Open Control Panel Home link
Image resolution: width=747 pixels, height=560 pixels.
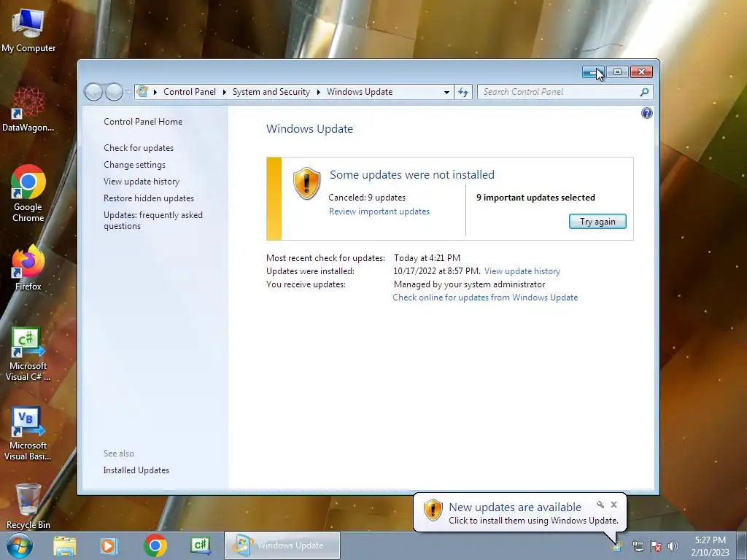[x=143, y=122]
